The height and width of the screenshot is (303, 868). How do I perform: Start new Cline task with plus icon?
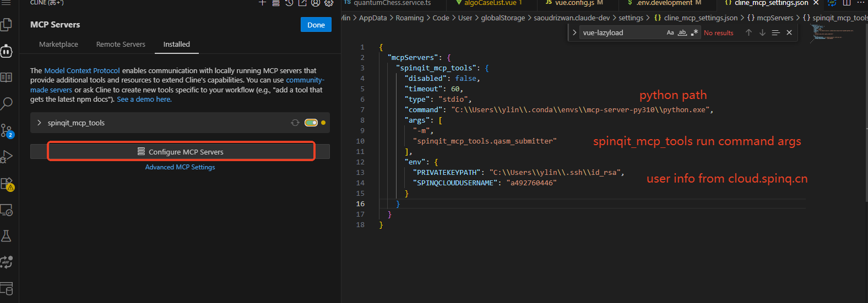point(262,3)
